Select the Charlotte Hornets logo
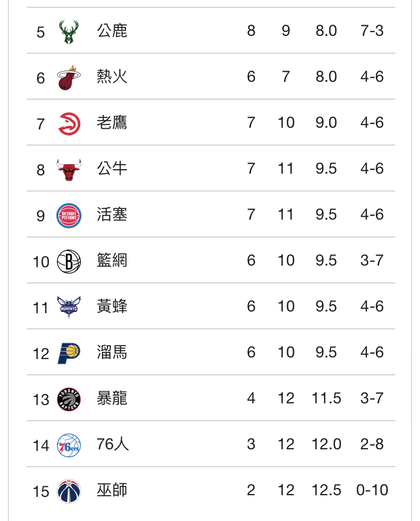 pyautogui.click(x=69, y=308)
